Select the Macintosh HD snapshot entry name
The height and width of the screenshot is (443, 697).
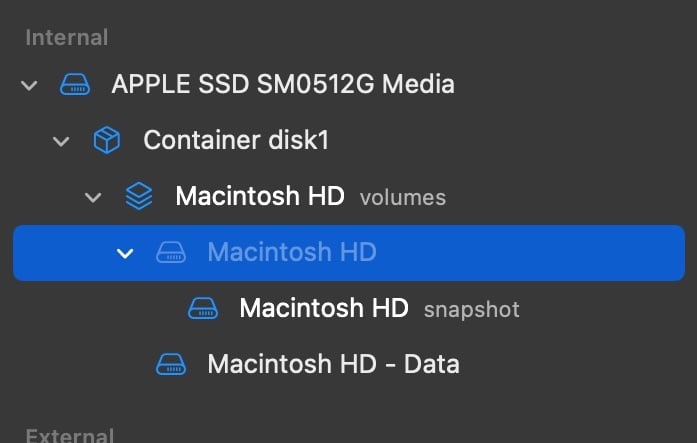point(324,308)
